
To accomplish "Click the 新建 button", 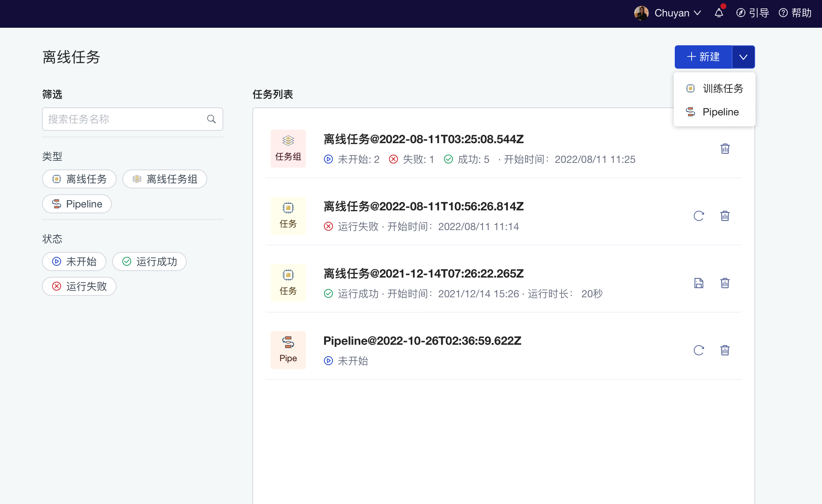I will 703,57.
